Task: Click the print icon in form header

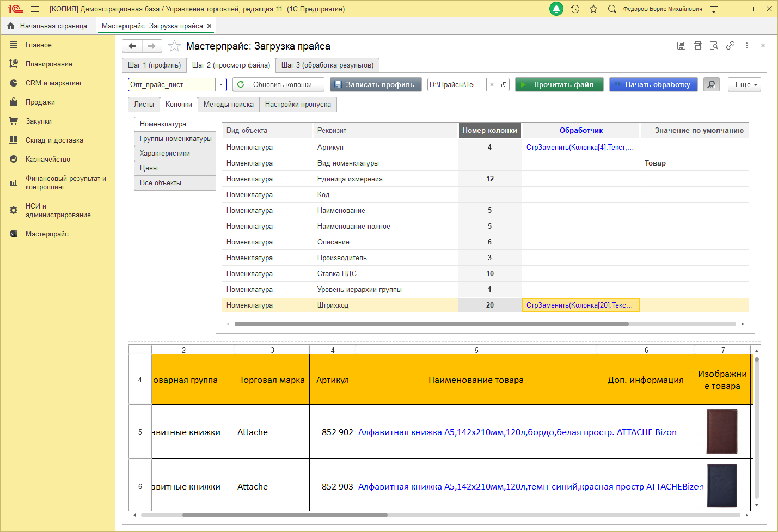Action: tap(697, 46)
